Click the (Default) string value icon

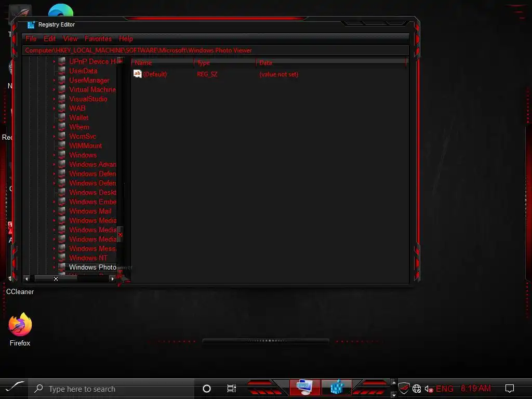click(137, 74)
